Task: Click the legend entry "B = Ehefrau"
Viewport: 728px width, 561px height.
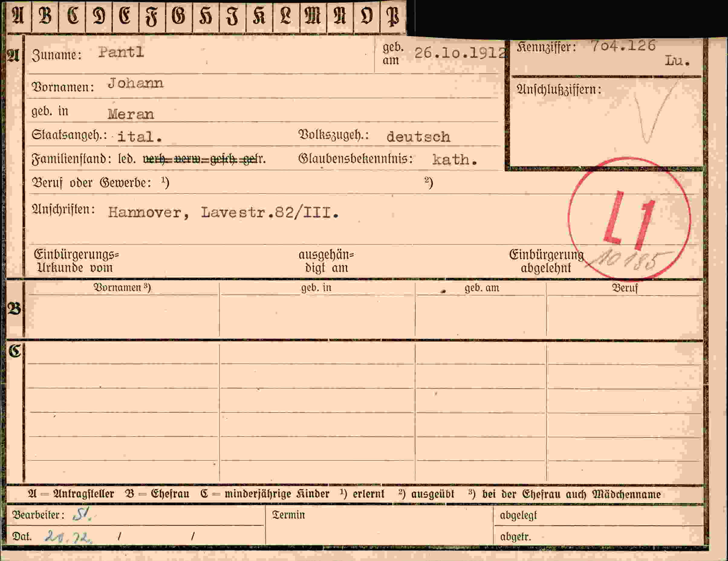Action: (157, 494)
